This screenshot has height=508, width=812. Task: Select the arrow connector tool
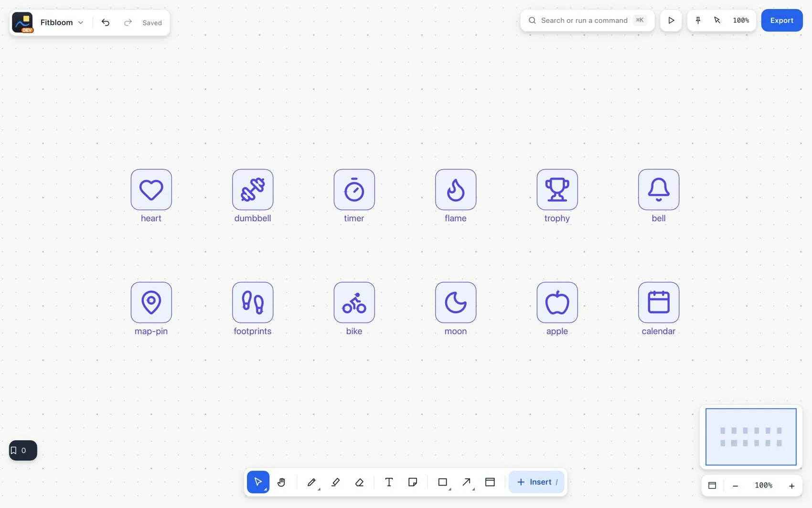coord(467,482)
